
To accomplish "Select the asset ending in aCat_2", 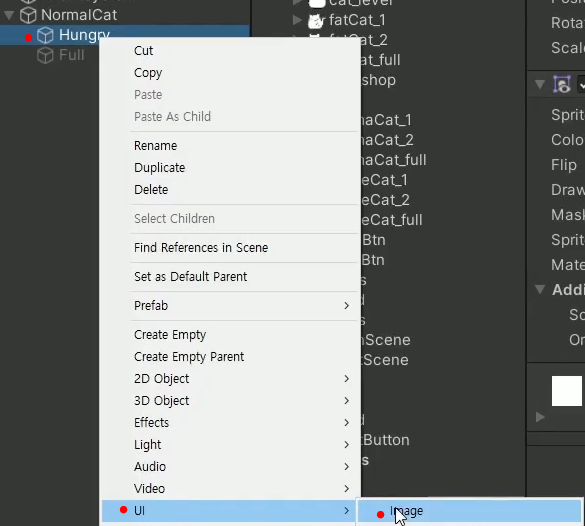I will (387, 140).
